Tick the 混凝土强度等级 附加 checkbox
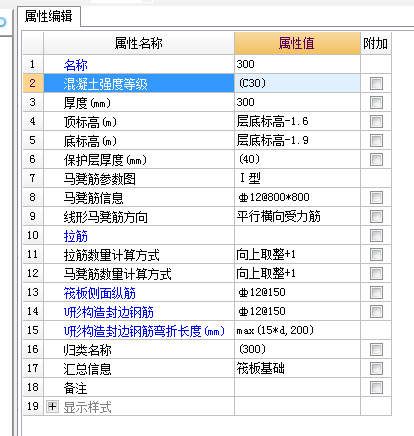The width and height of the screenshot is (414, 436). (x=376, y=83)
